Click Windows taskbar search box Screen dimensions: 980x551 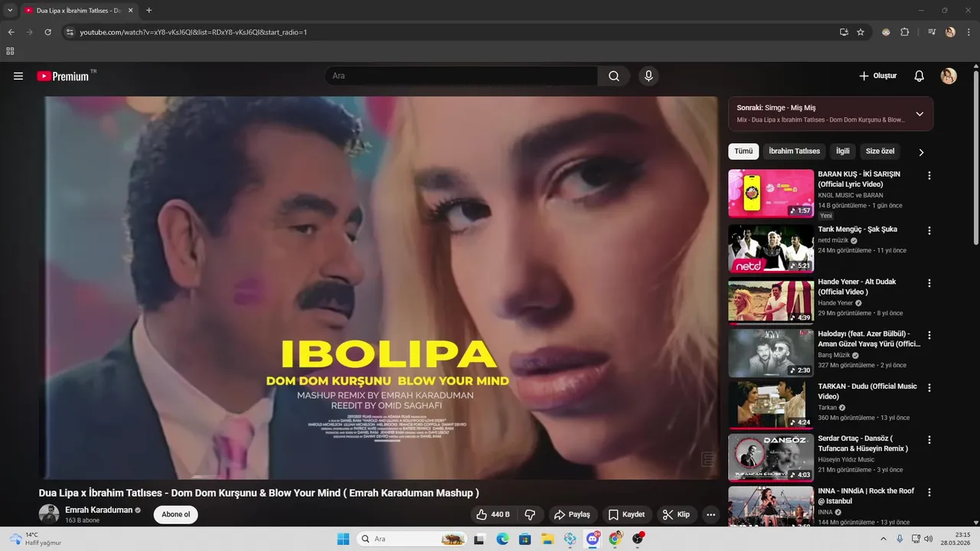(413, 539)
